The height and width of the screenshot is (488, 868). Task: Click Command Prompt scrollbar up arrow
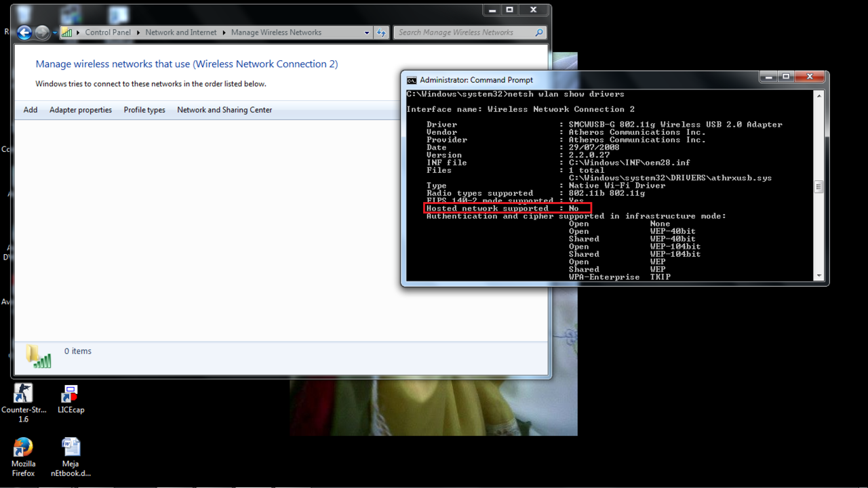coord(818,95)
